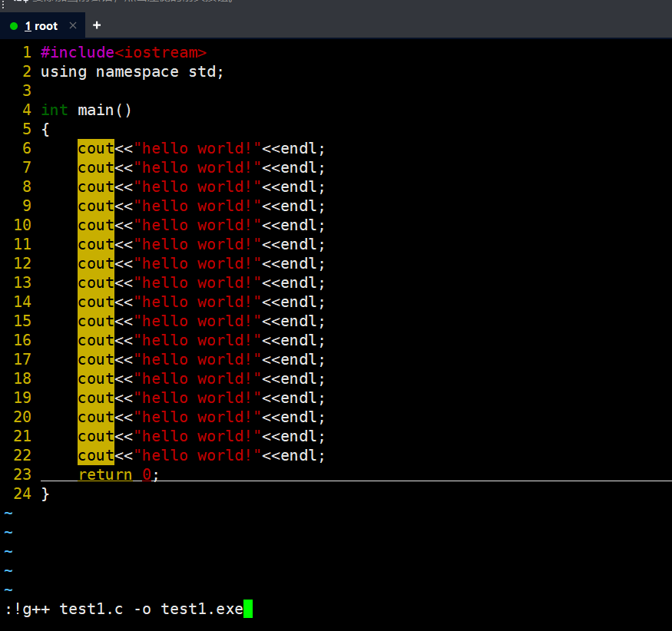The height and width of the screenshot is (631, 672).
Task: Click ':!g++' in the vim command line
Action: [x=28, y=610]
